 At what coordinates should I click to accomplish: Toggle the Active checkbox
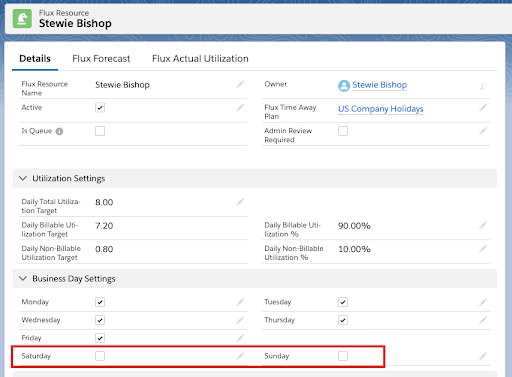pos(100,108)
